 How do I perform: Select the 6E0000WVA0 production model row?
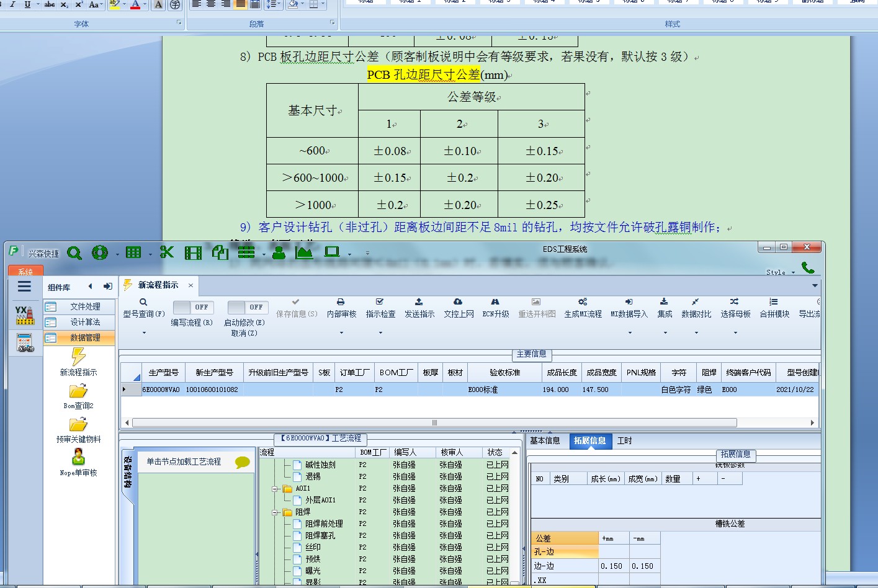click(x=470, y=390)
